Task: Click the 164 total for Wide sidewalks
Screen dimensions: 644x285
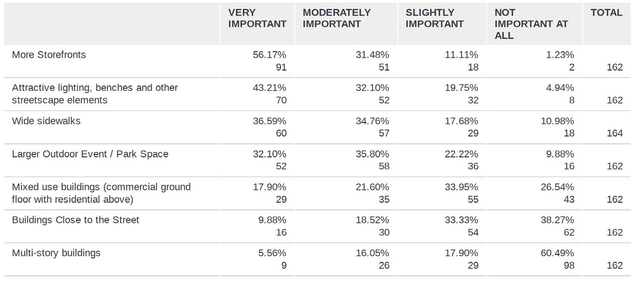Action: pyautogui.click(x=614, y=133)
